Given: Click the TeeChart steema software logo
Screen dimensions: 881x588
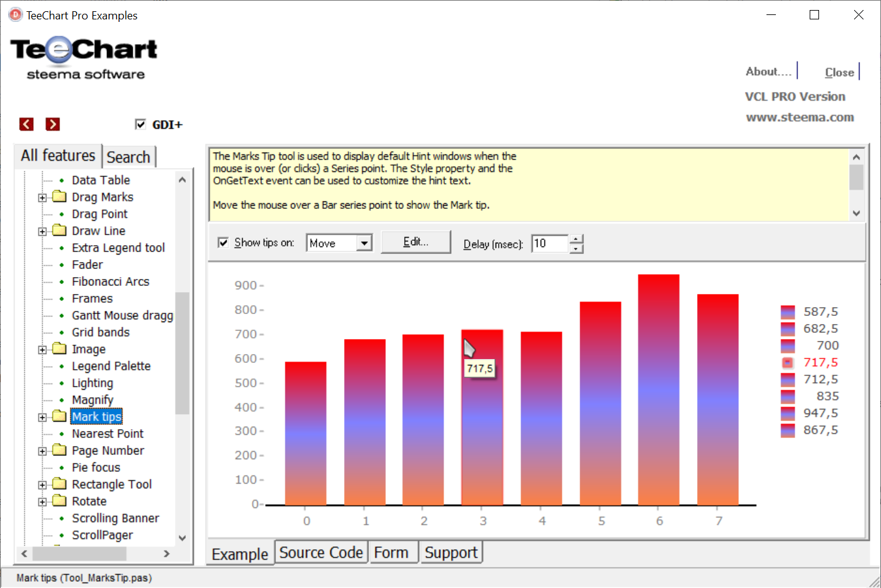Looking at the screenshot, I should point(84,58).
